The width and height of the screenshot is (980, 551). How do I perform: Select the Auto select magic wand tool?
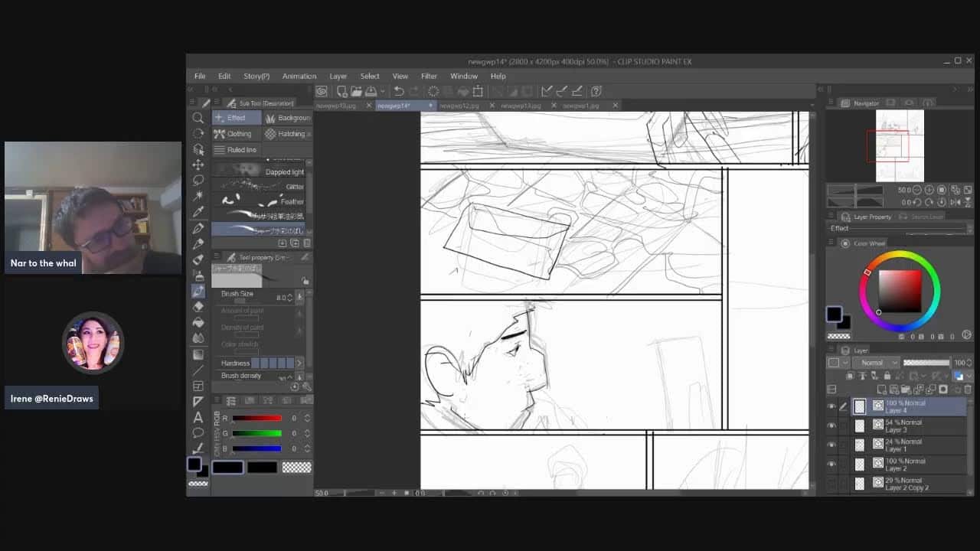coord(198,196)
